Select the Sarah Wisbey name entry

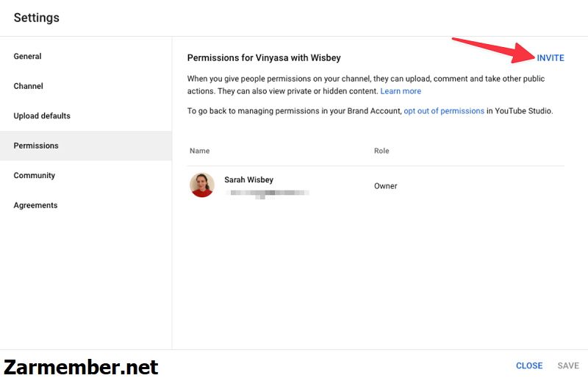(x=248, y=179)
